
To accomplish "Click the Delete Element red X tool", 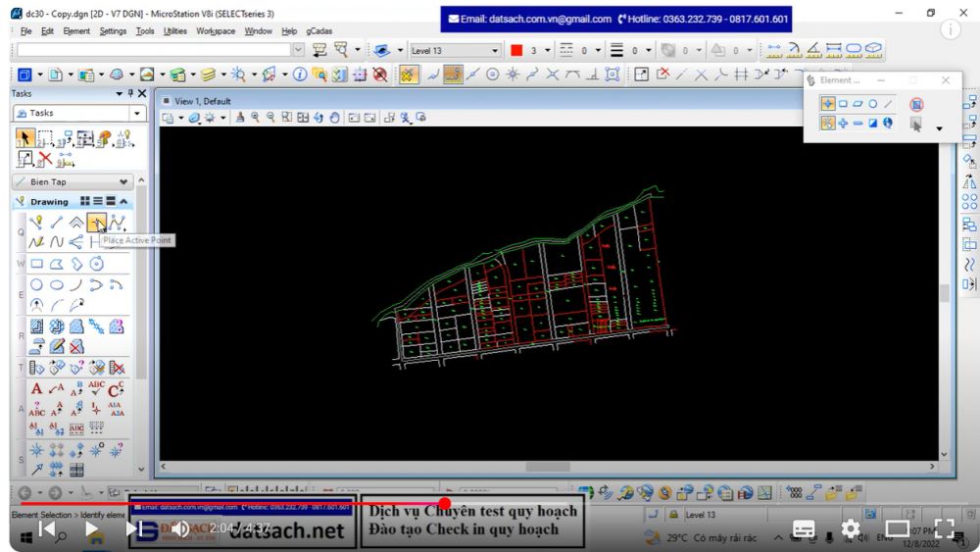I will tap(45, 159).
